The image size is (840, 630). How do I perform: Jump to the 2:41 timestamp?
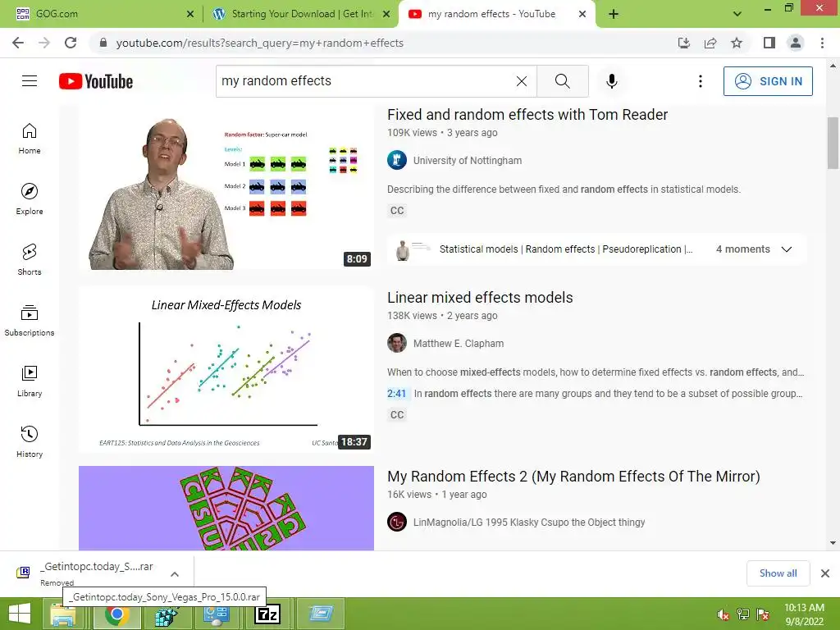click(396, 394)
